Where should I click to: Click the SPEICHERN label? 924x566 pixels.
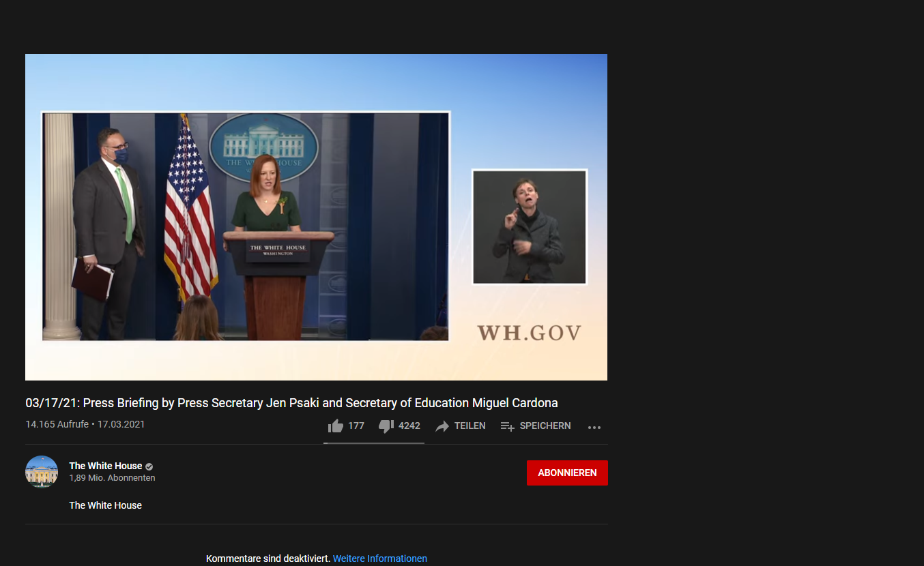[545, 426]
